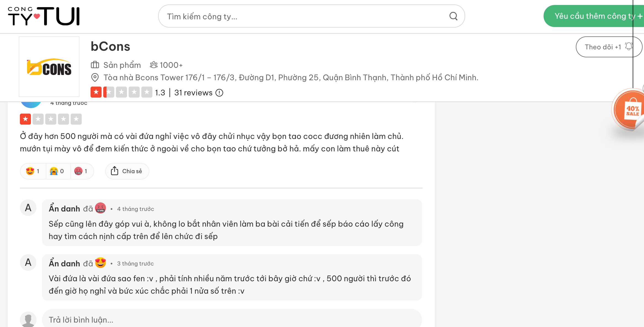
Task: Click the 'Sản phẩm' category label
Action: (x=122, y=65)
